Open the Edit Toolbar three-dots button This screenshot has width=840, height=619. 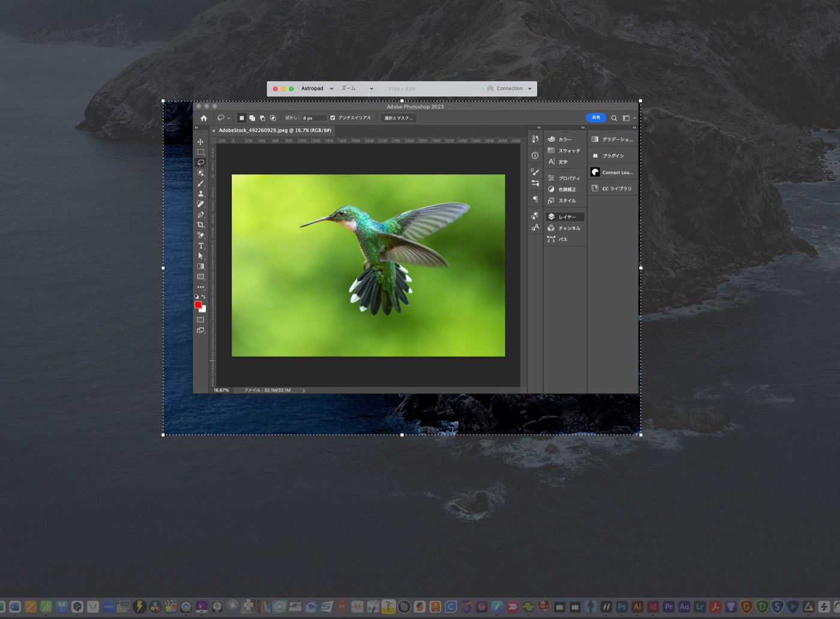coord(200,287)
